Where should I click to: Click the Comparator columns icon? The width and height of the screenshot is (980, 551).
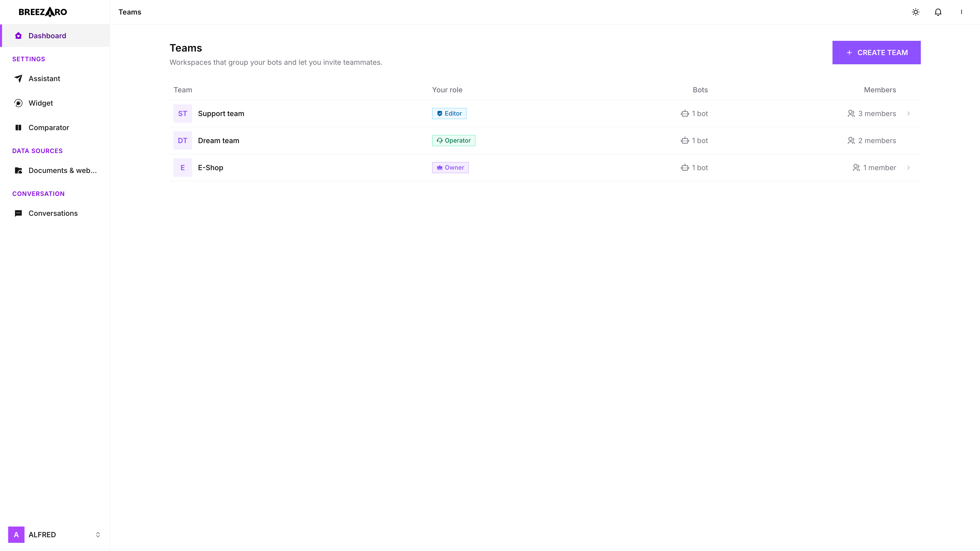tap(18, 127)
